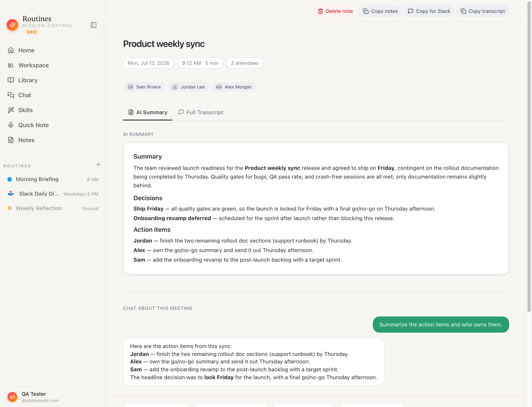Click the Mon, Jul 13, 2026 date pill

click(148, 63)
